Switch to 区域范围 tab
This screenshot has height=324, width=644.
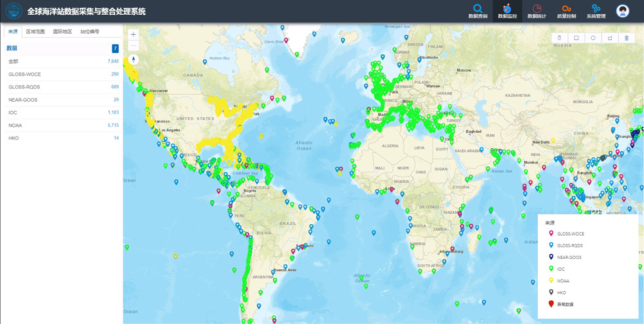35,31
